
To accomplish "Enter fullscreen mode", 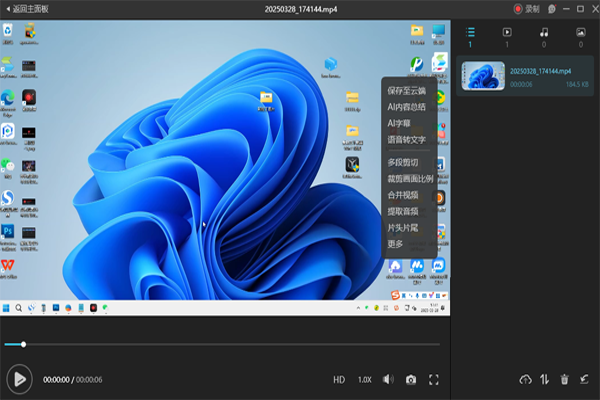I will 434,380.
